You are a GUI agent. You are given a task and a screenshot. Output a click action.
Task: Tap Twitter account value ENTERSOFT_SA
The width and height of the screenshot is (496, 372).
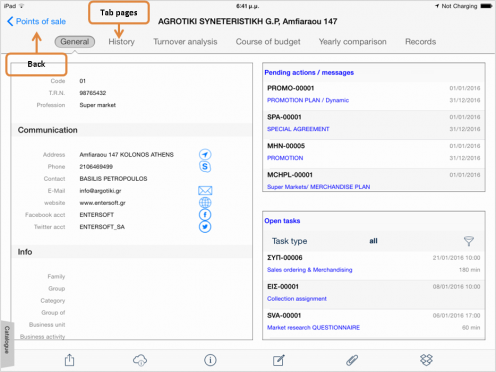click(102, 227)
